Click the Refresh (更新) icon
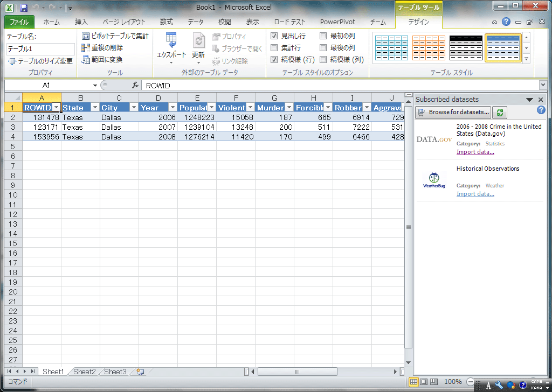552x392 pixels. click(x=198, y=40)
